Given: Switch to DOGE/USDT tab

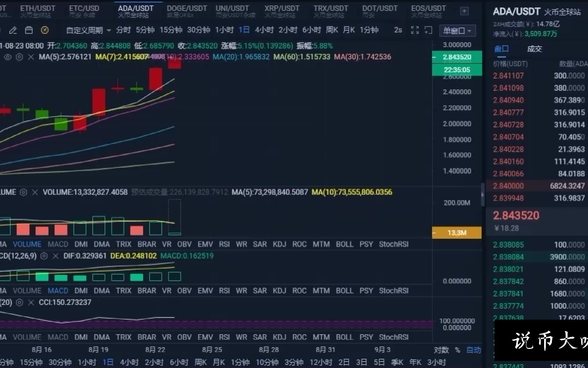Looking at the screenshot, I should click(187, 11).
